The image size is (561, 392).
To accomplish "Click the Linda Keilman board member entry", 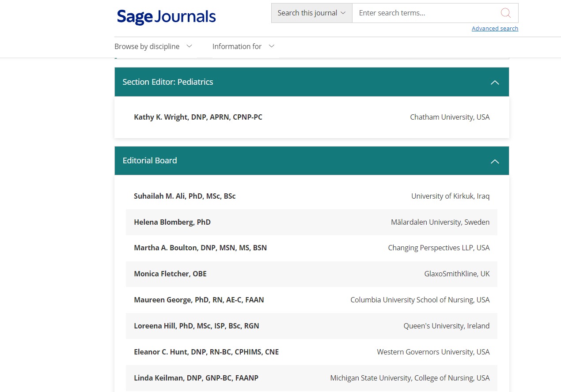I will [196, 378].
